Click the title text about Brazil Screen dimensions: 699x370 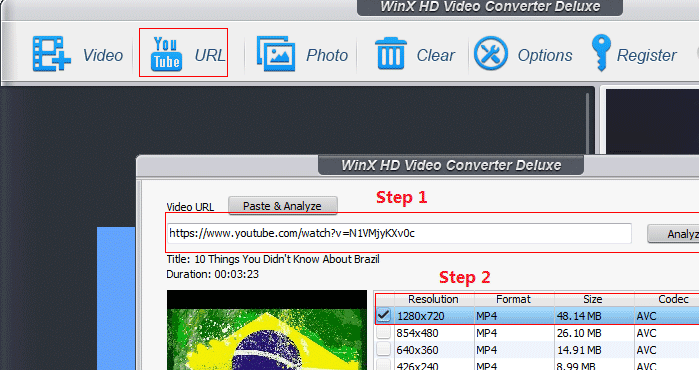click(273, 259)
